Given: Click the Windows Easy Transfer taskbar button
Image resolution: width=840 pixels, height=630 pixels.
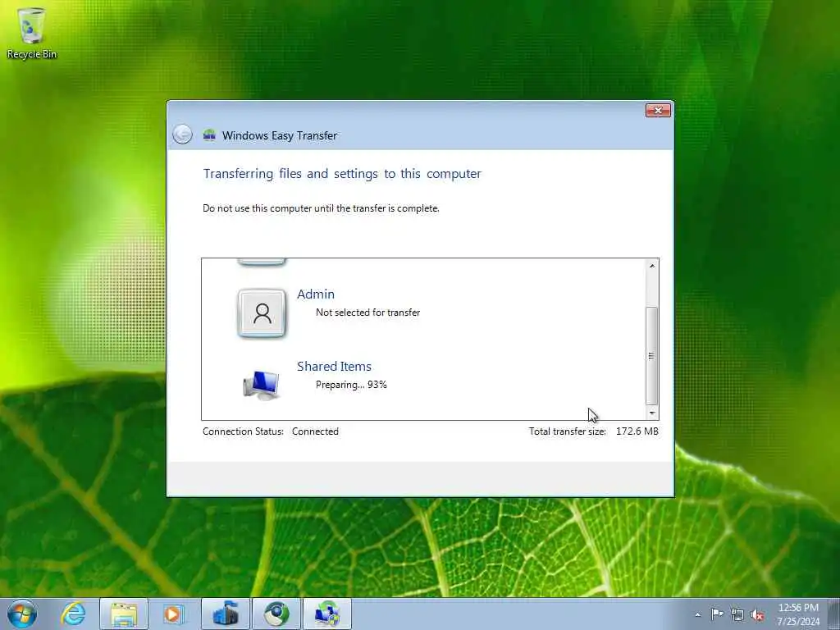Looking at the screenshot, I should pos(327,614).
